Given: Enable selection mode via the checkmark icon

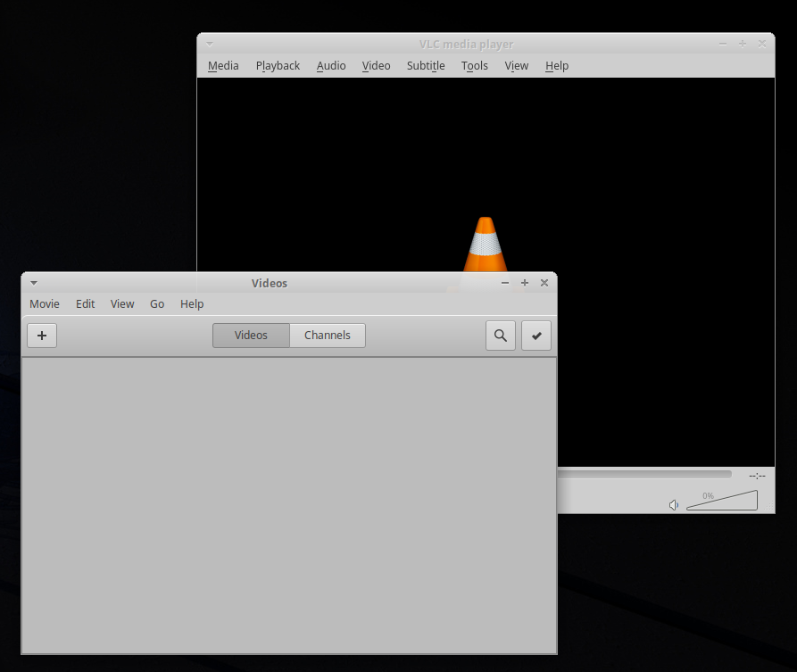Looking at the screenshot, I should (536, 335).
